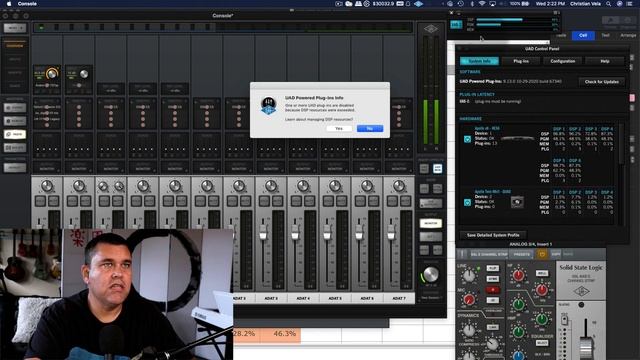Open the ADAT 4 output MONITOR dropdown
The width and height of the screenshot is (640, 360).
point(303,168)
